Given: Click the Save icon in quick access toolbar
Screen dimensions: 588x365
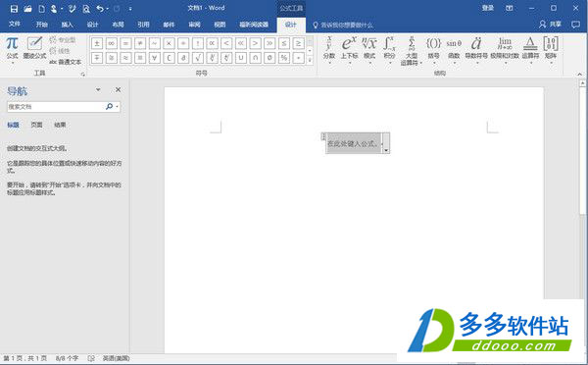Looking at the screenshot, I should (14, 9).
